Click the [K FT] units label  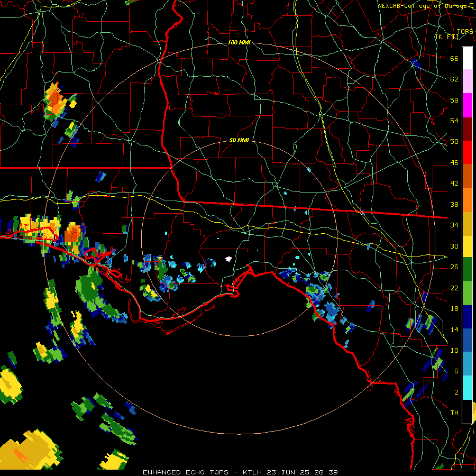[447, 37]
